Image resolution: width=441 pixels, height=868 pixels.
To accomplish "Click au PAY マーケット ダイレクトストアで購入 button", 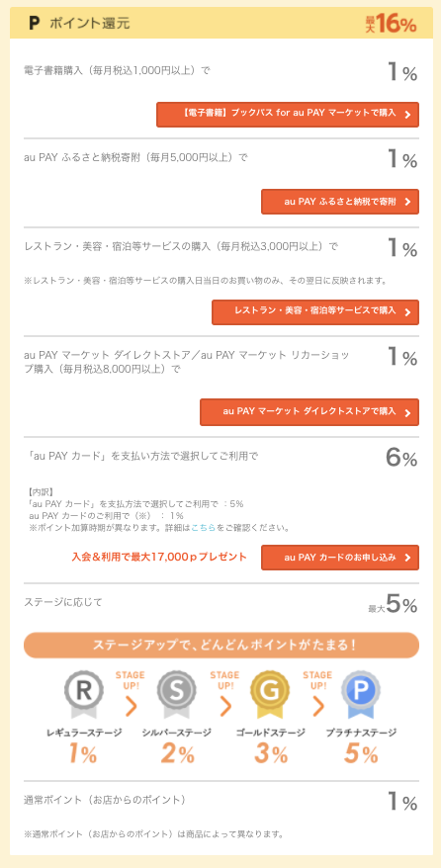I will (x=309, y=413).
